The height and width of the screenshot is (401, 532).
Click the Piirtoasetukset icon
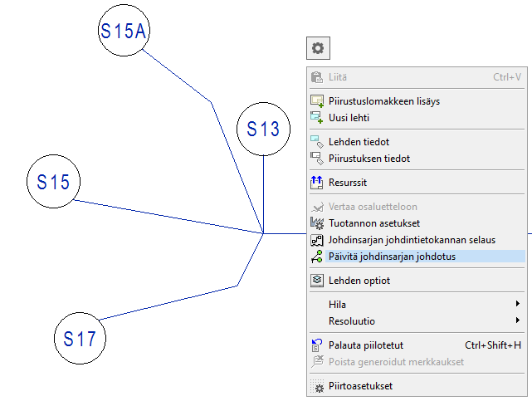click(x=316, y=386)
